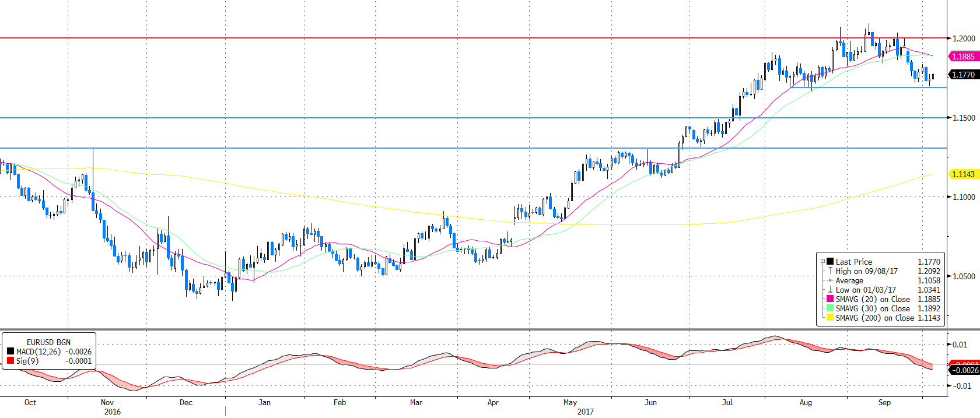Screen dimensions: 980x418
Task: Click the black Last Price color swatch
Action: click(x=830, y=262)
